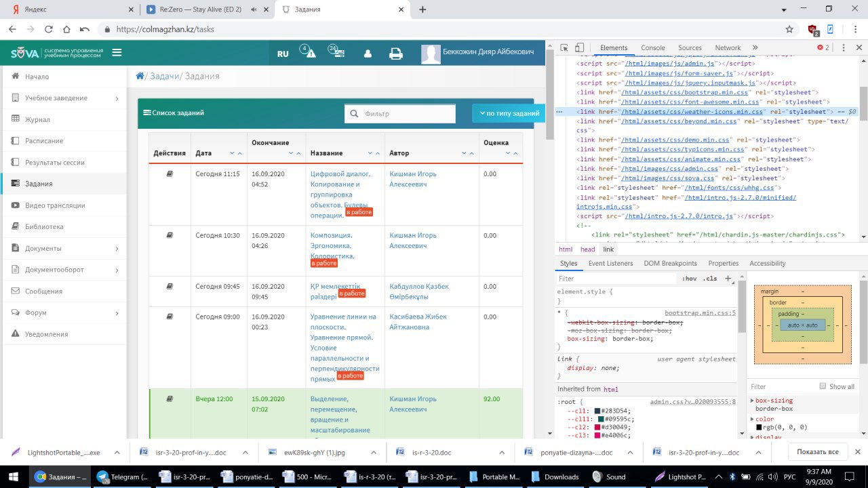Activate DevTools element inspect tool
The height and width of the screenshot is (488, 868).
point(564,48)
